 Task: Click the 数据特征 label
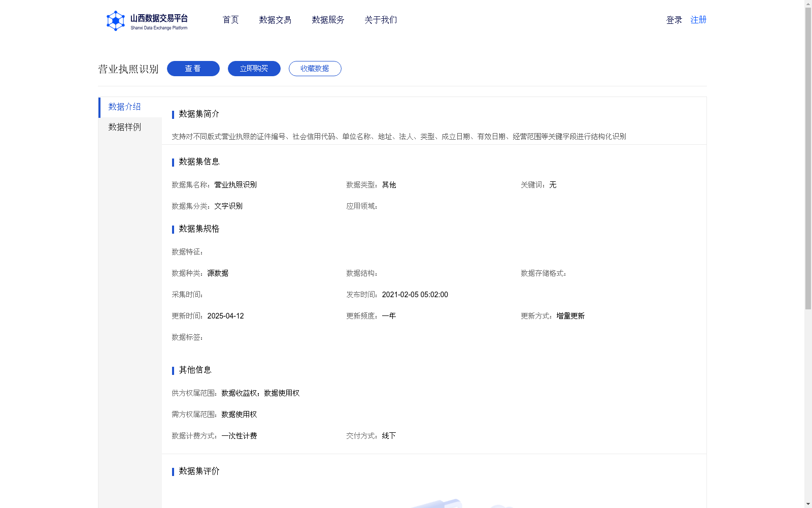click(x=187, y=252)
